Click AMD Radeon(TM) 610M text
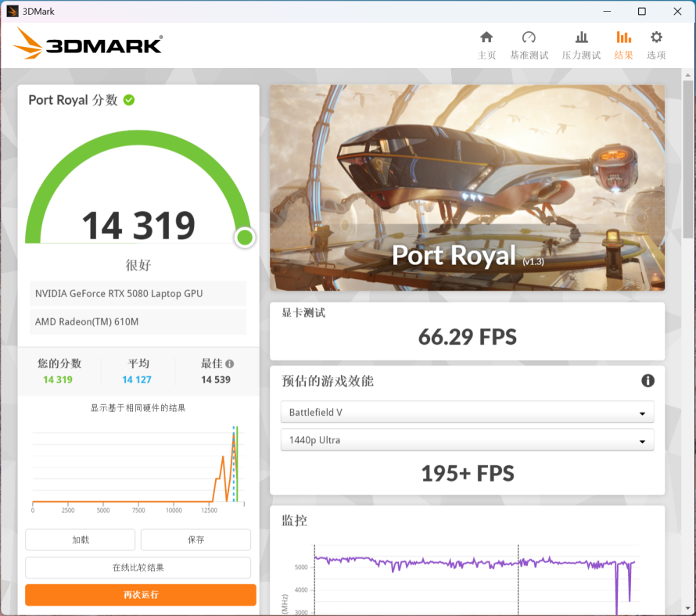This screenshot has height=616, width=696. pos(87,322)
